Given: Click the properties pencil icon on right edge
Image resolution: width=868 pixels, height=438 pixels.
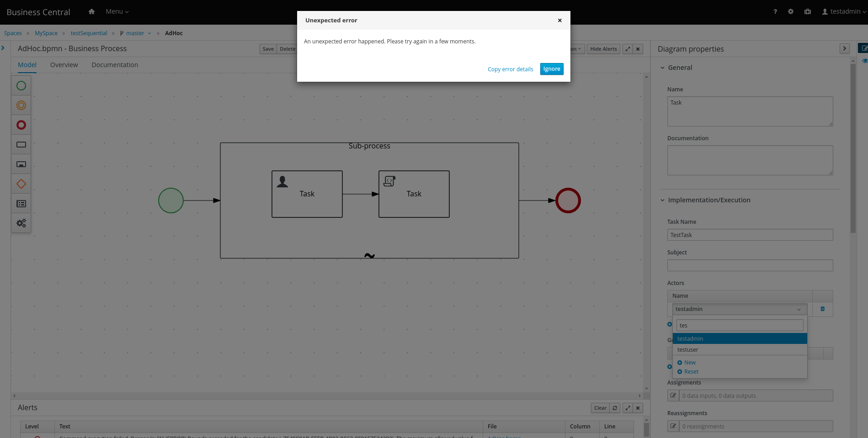Looking at the screenshot, I should coord(863,48).
